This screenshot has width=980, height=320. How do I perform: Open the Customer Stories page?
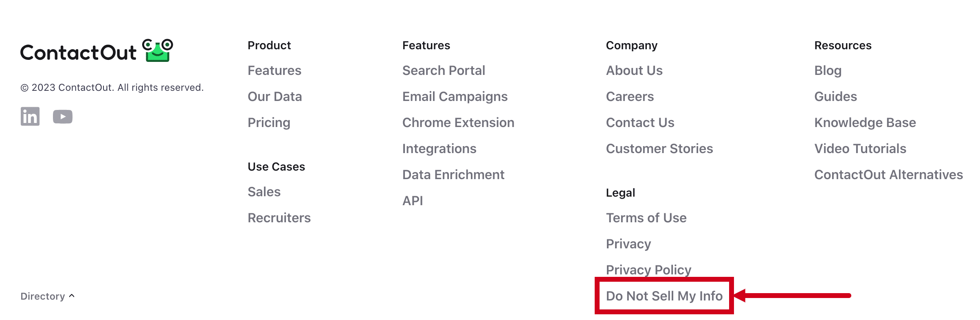[x=659, y=149]
